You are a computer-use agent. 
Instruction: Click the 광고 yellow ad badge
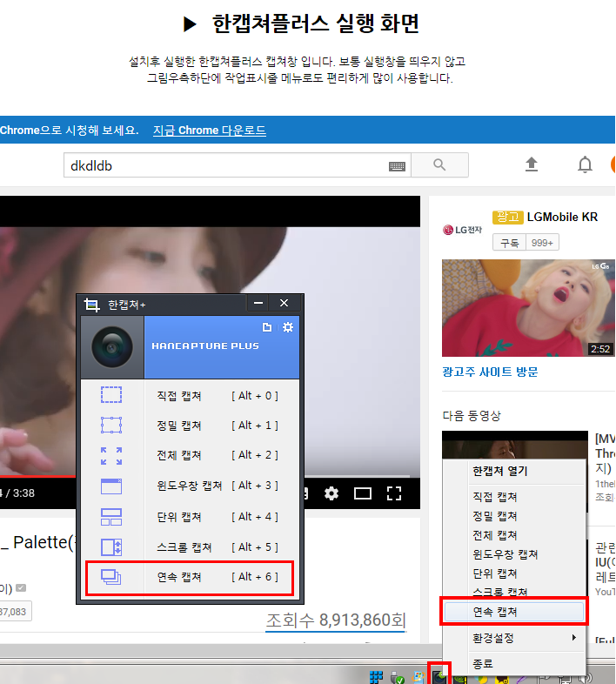[x=508, y=217]
